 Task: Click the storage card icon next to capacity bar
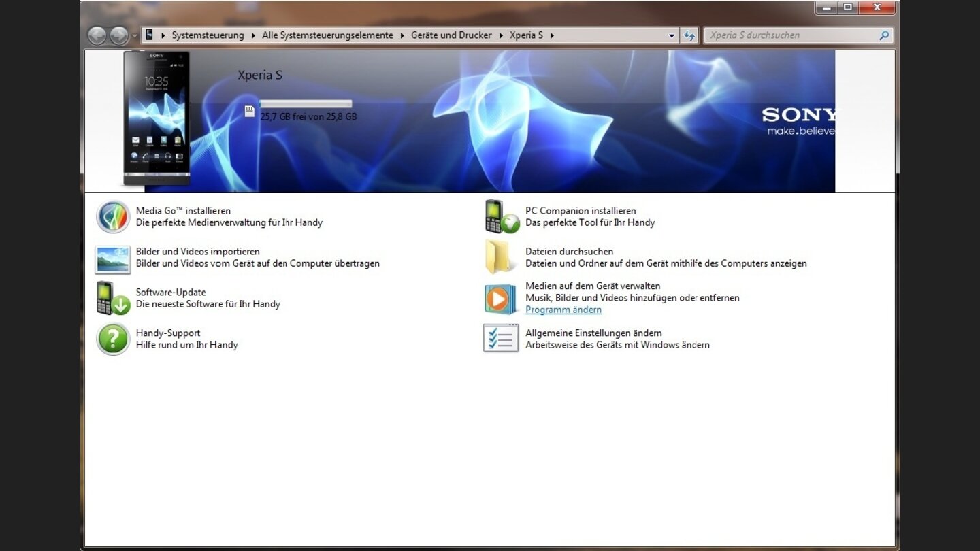click(x=250, y=111)
